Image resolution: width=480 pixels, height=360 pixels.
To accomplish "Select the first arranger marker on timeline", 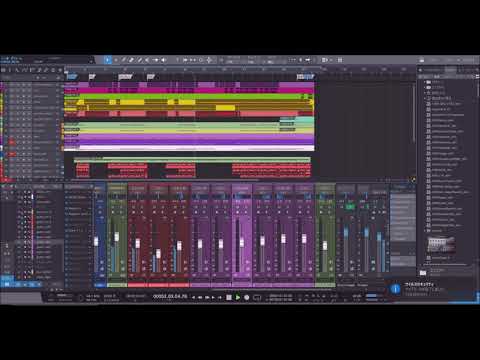I will [71, 77].
